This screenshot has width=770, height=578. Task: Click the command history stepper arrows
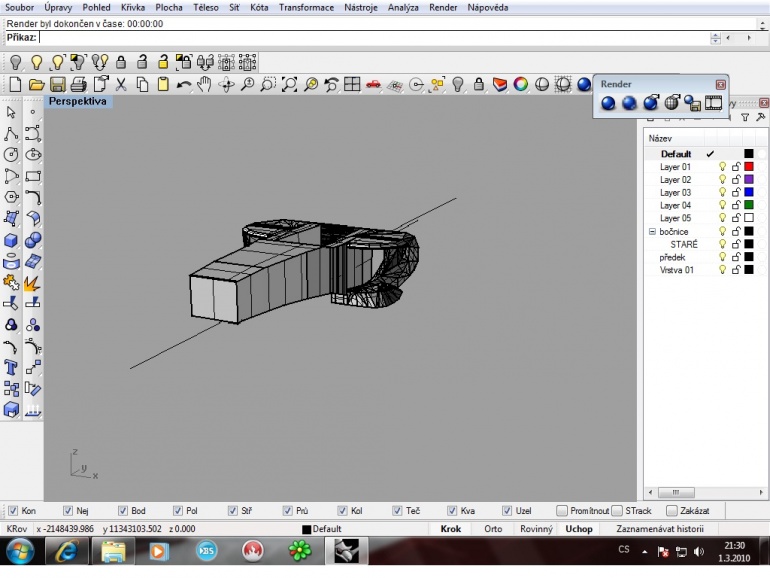point(715,38)
